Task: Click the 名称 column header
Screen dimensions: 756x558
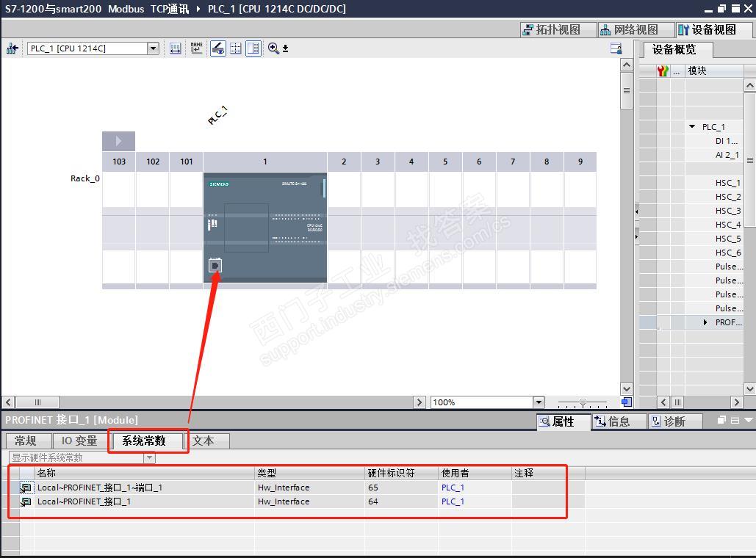Action: tap(144, 473)
